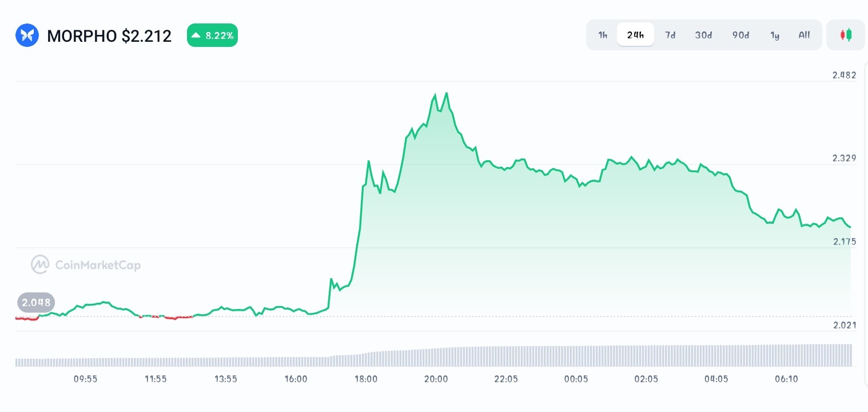This screenshot has height=412, width=868.
Task: Click the green candlestick in the chart-type icon
Action: pos(849,35)
